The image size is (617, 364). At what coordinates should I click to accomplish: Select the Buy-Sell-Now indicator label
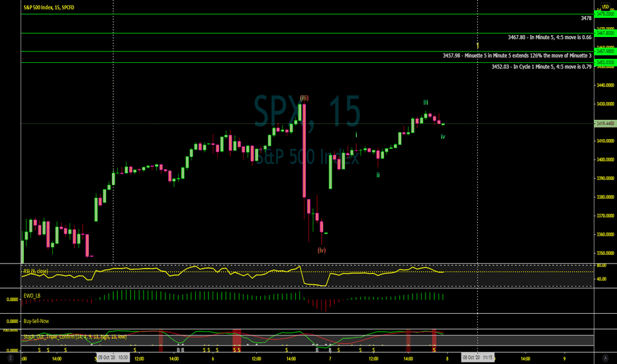(36, 321)
